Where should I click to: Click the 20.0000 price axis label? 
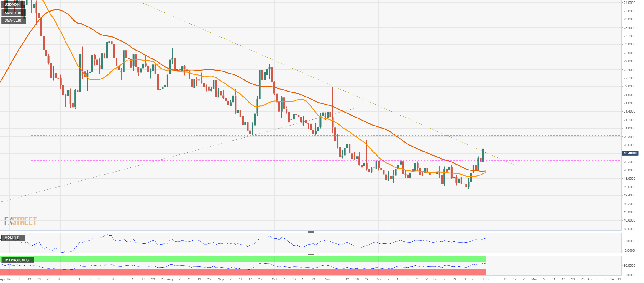629,170
